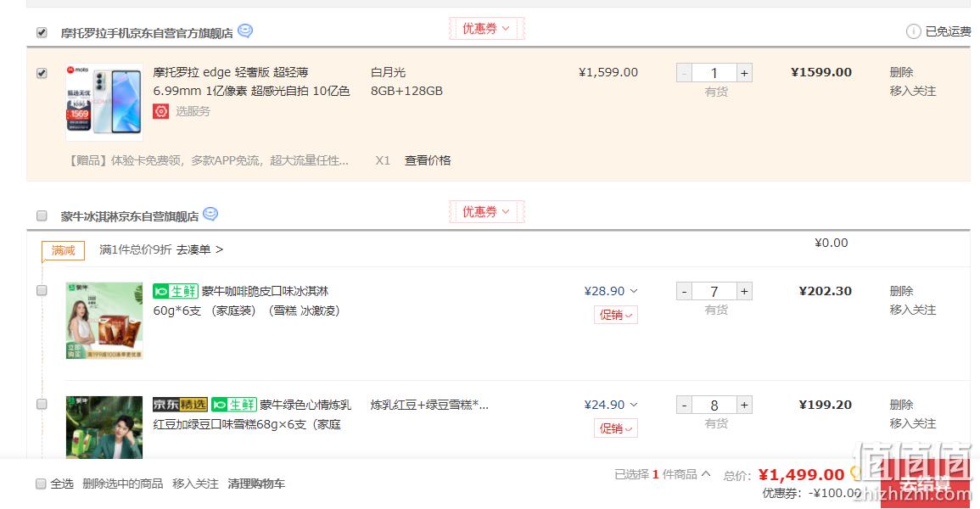Open 优惠券 dropdown for 摩托罗拉 store
The height and width of the screenshot is (509, 980).
(x=486, y=29)
